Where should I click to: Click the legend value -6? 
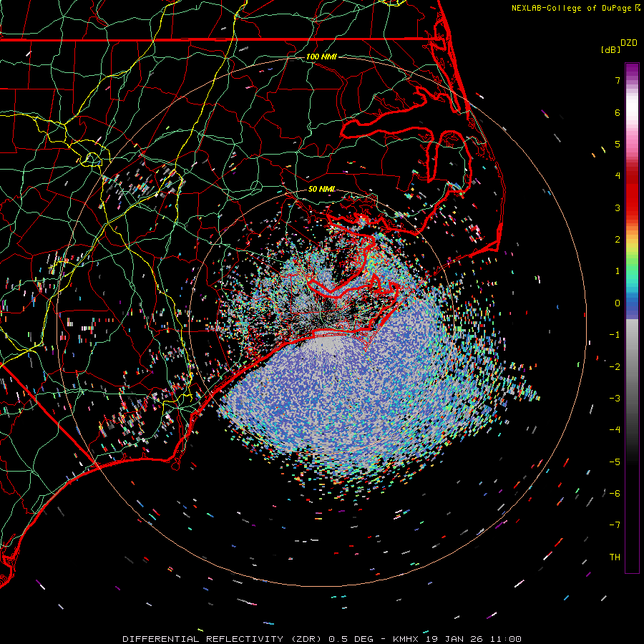tap(615, 494)
